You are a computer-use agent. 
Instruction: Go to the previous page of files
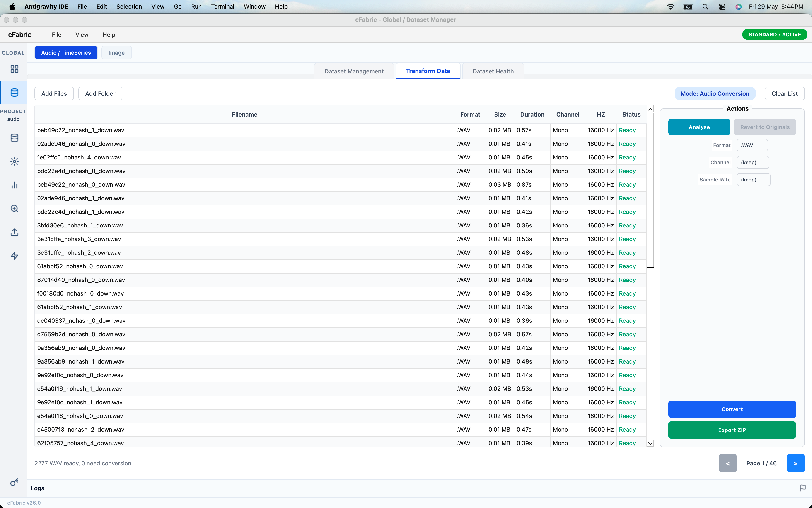(727, 463)
